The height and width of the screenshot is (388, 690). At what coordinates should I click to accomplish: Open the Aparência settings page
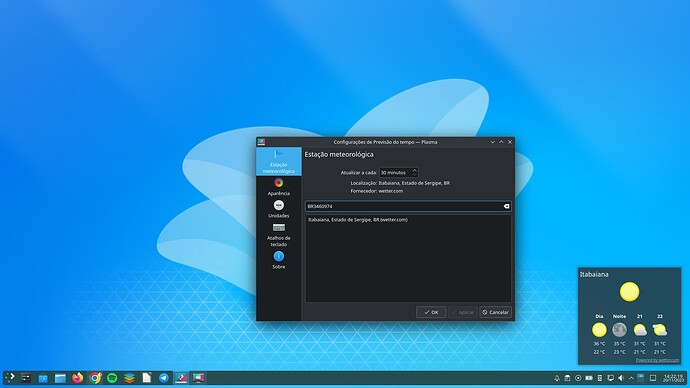point(279,187)
